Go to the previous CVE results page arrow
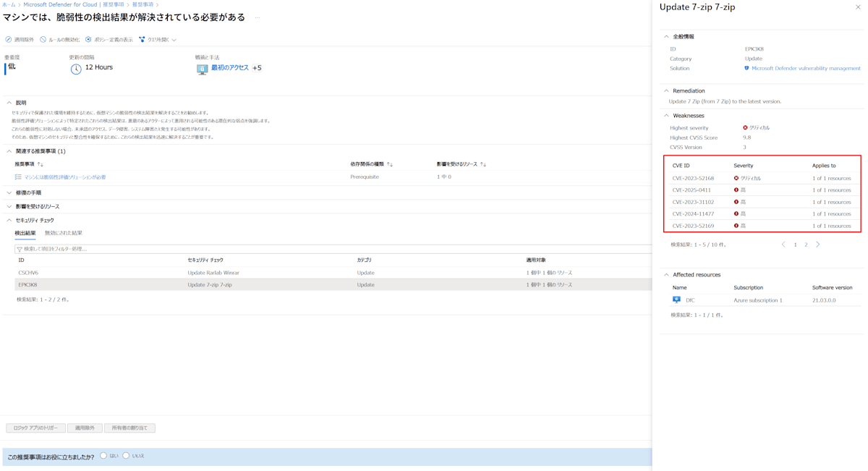 tap(783, 245)
